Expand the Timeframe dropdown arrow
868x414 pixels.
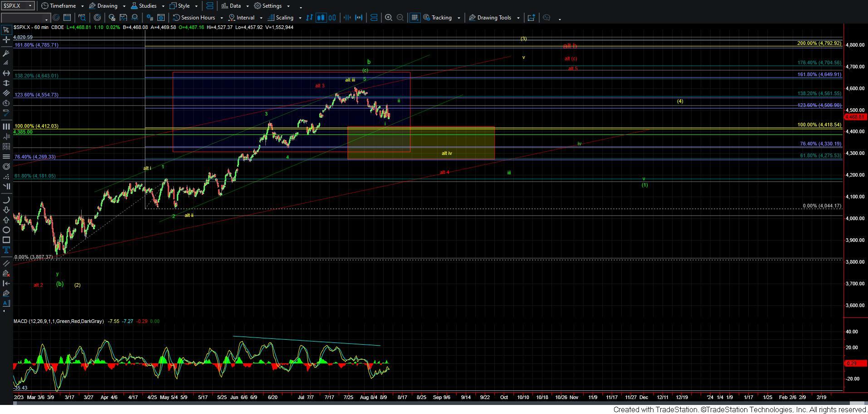(x=82, y=6)
